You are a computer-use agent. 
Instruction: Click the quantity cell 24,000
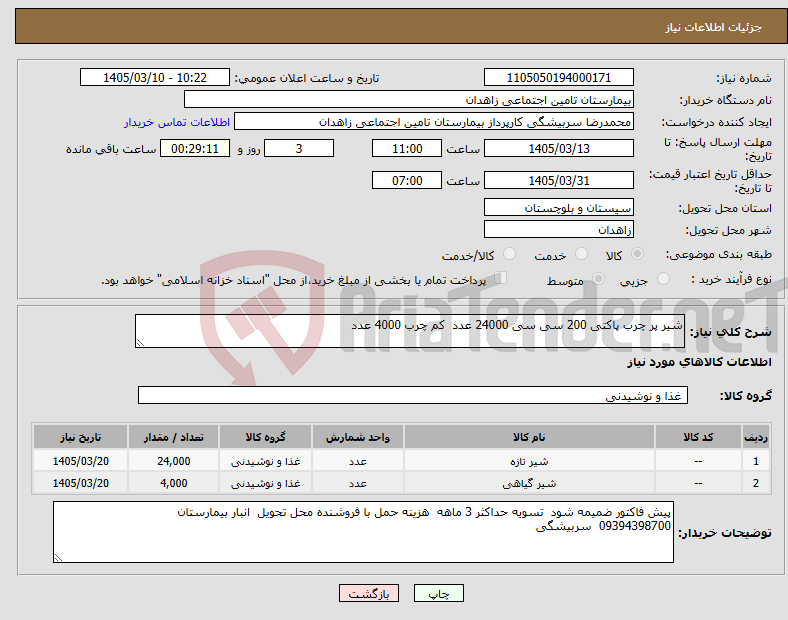pos(173,461)
